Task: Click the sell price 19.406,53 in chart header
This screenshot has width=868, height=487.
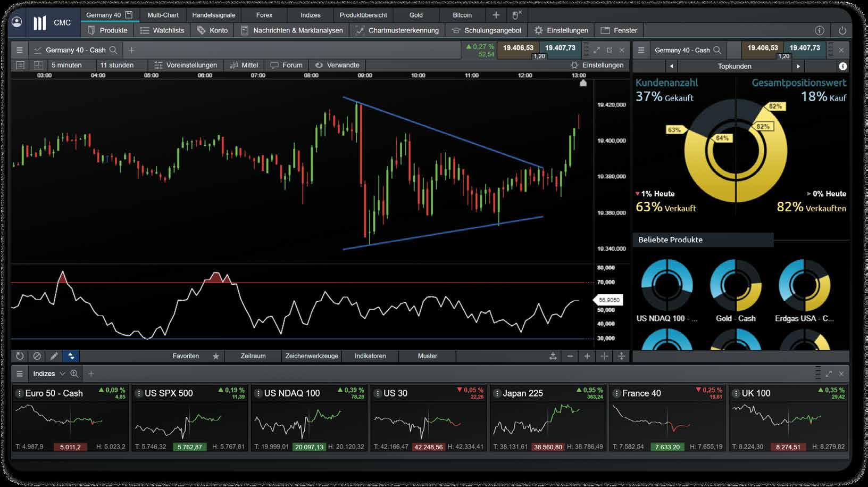Action: [518, 48]
